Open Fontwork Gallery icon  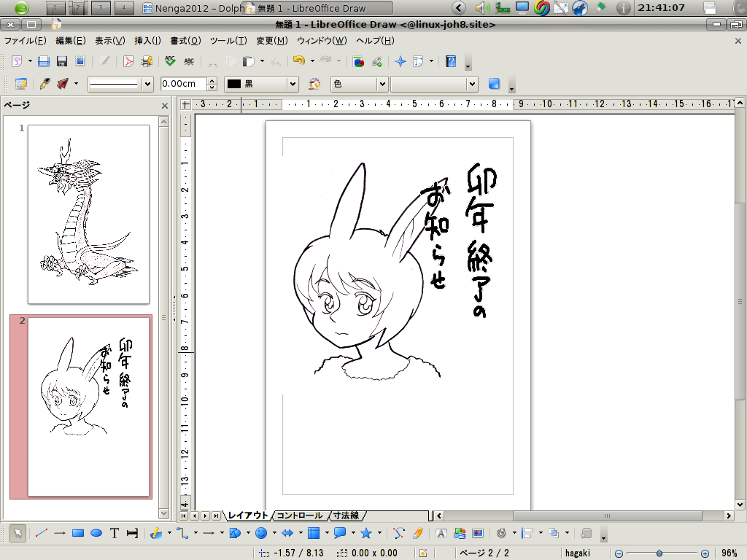[x=441, y=533]
